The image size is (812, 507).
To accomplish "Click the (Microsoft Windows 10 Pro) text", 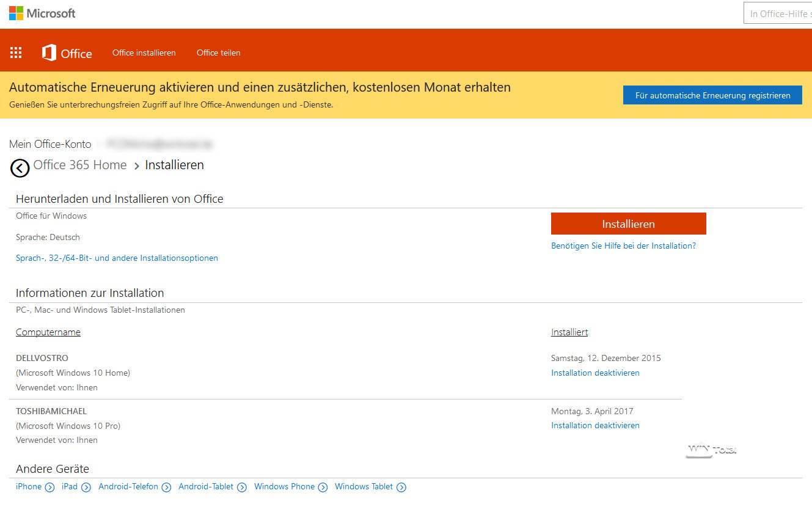I will (68, 426).
